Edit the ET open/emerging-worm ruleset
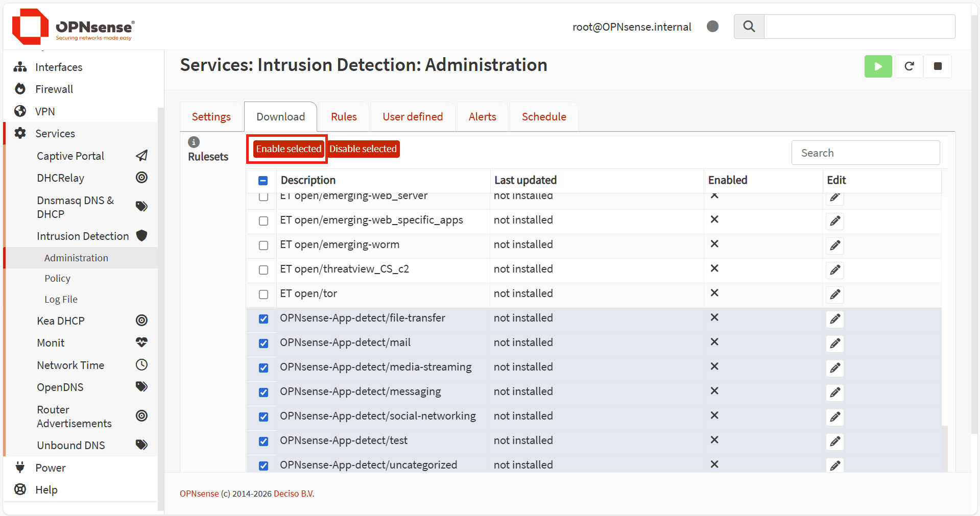Screen dimensions: 980x516 [x=835, y=245]
